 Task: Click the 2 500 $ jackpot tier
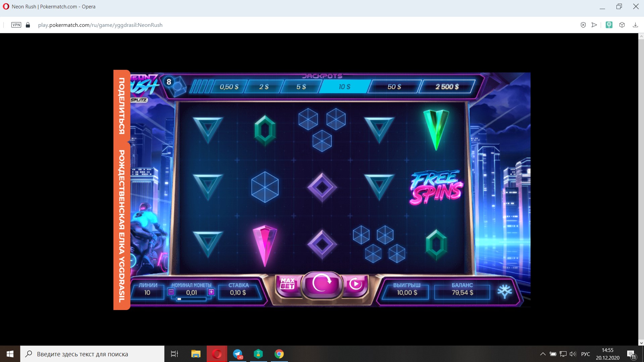pos(447,87)
